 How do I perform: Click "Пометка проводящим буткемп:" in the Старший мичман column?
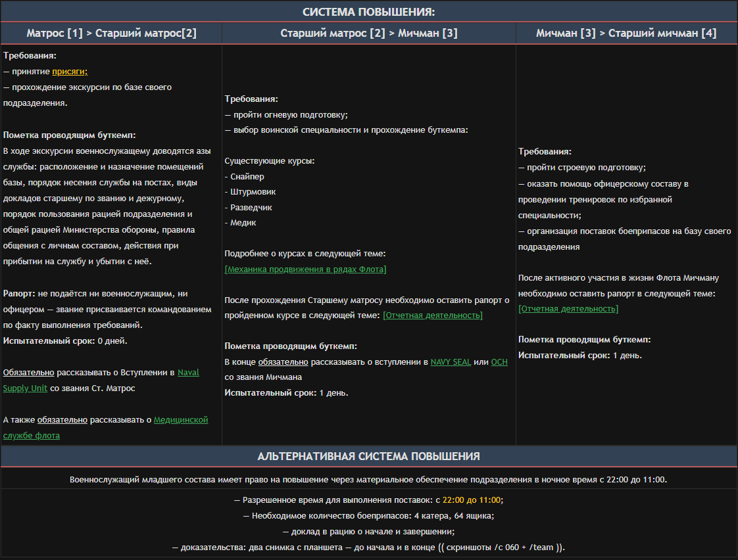tap(585, 339)
